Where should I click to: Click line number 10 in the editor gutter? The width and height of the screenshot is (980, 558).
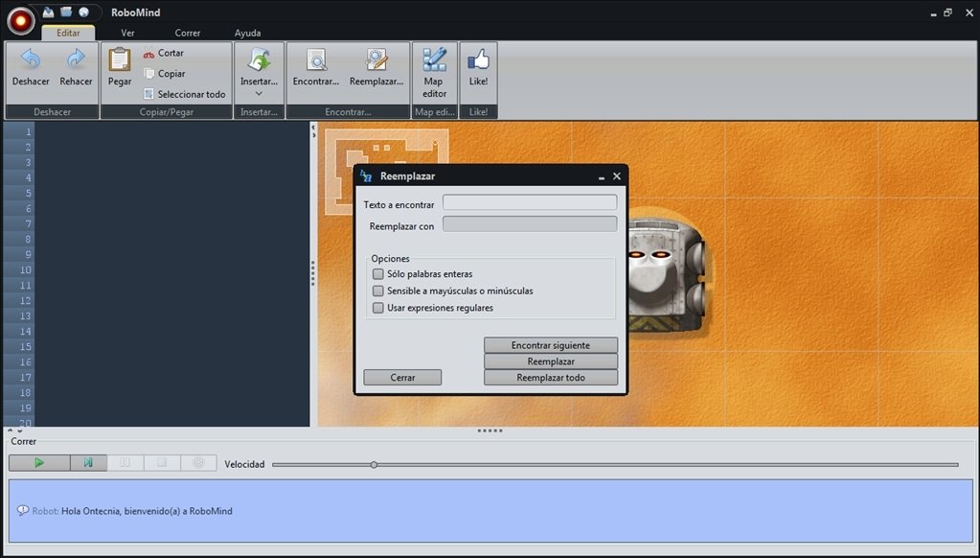tap(25, 270)
